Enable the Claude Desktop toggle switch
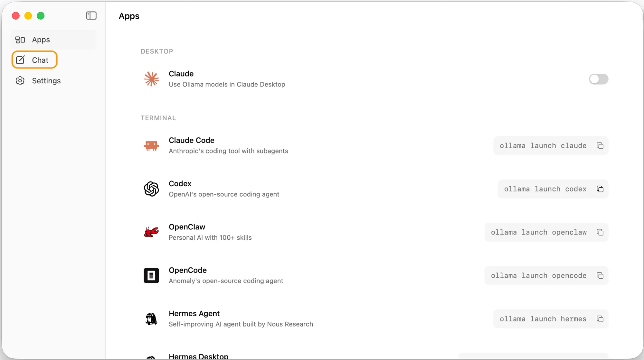The height and width of the screenshot is (360, 644). pyautogui.click(x=599, y=79)
